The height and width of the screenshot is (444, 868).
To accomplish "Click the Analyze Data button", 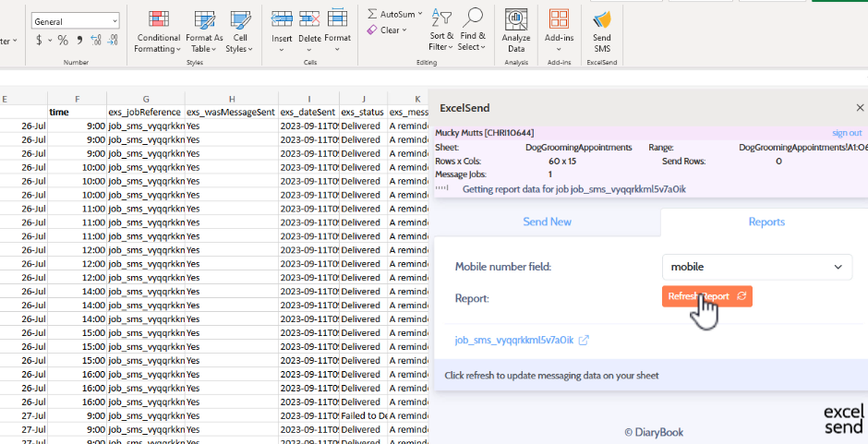I will (x=516, y=30).
